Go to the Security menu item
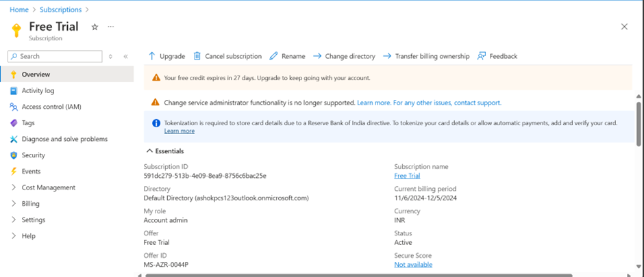 (x=33, y=155)
